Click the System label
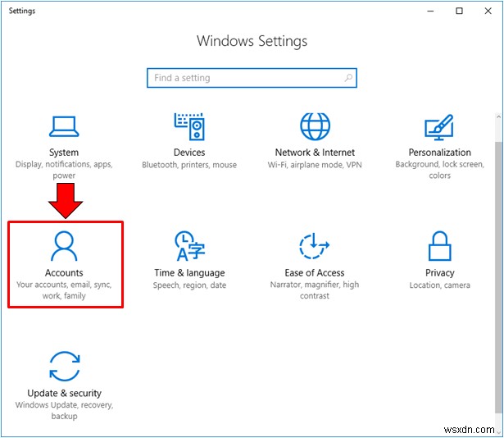 [x=64, y=153]
